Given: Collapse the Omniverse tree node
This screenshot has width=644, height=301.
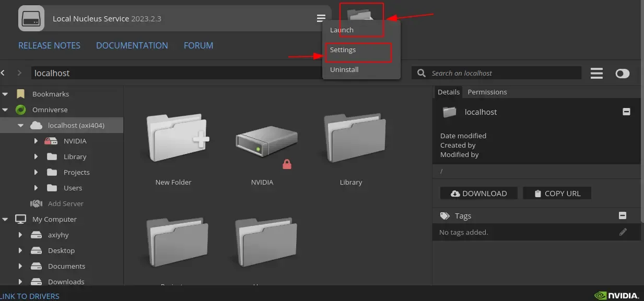Looking at the screenshot, I should tap(5, 110).
